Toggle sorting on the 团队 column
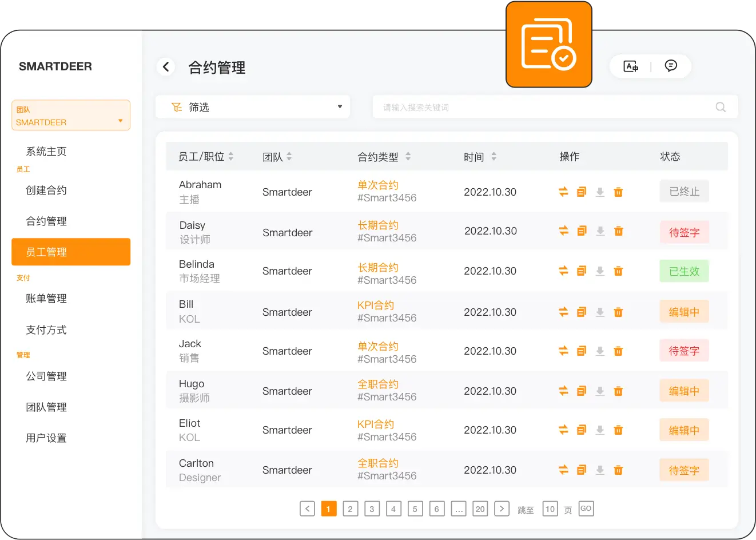Viewport: 756px width, 540px height. point(291,156)
